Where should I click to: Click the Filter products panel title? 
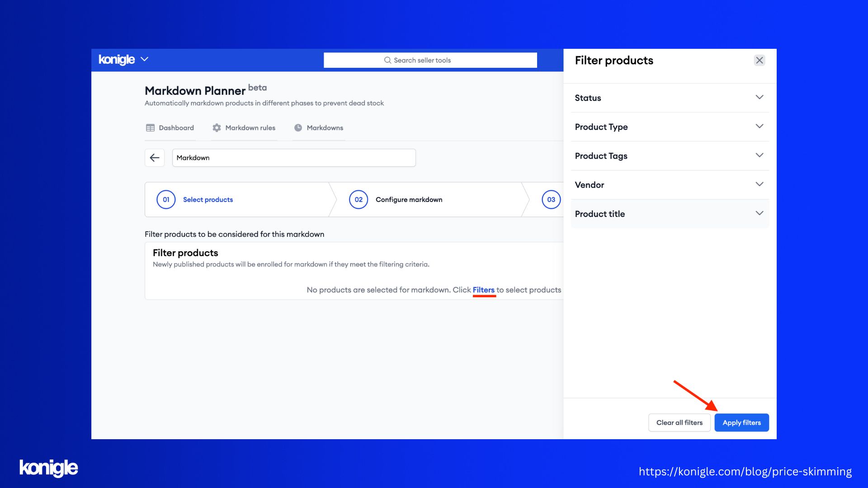click(x=614, y=60)
